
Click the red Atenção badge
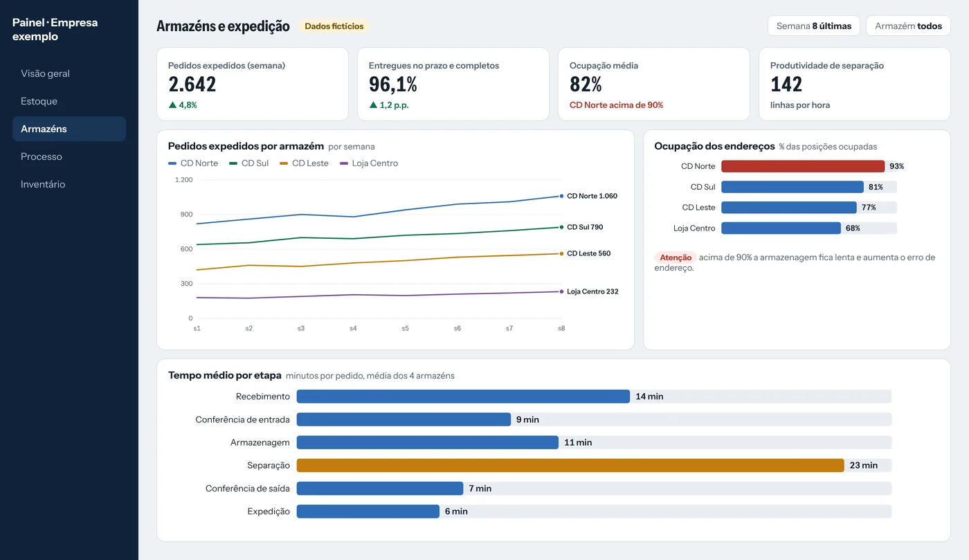coord(676,258)
